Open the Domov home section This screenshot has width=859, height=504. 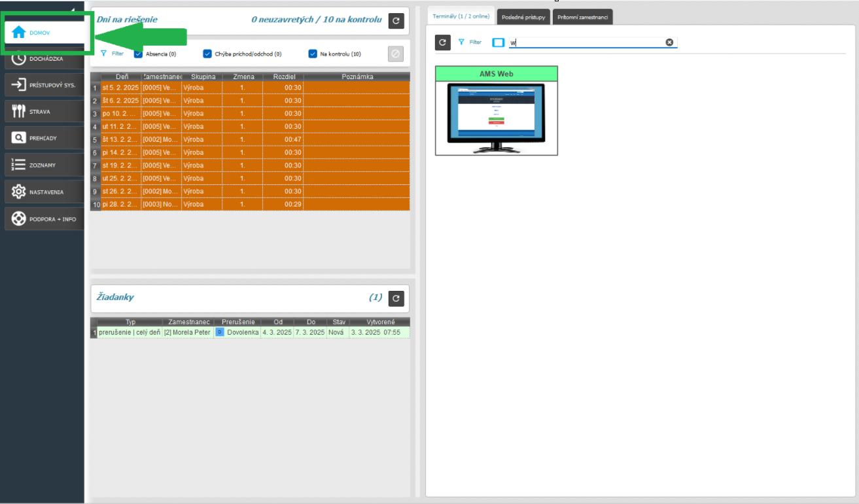coord(41,33)
